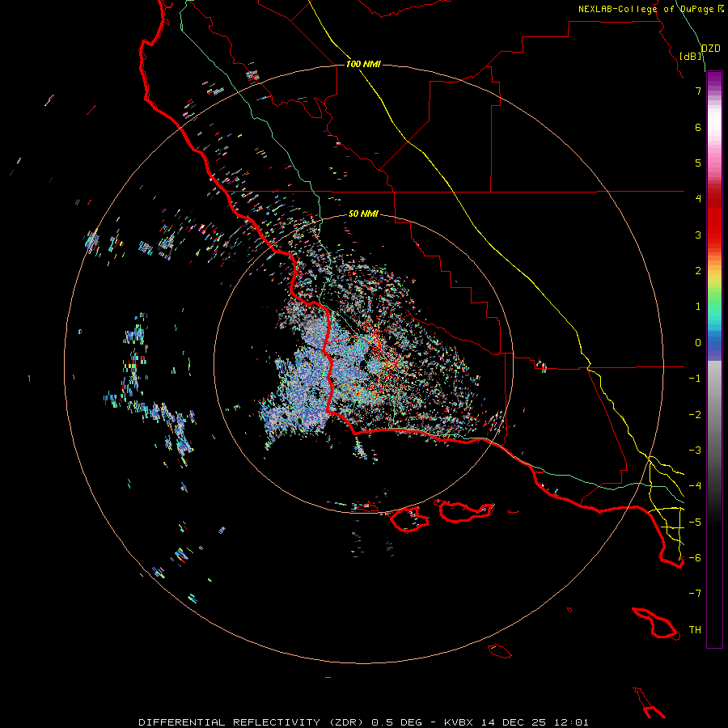Click the TH label on the color scale
728x728 pixels.
[x=695, y=630]
